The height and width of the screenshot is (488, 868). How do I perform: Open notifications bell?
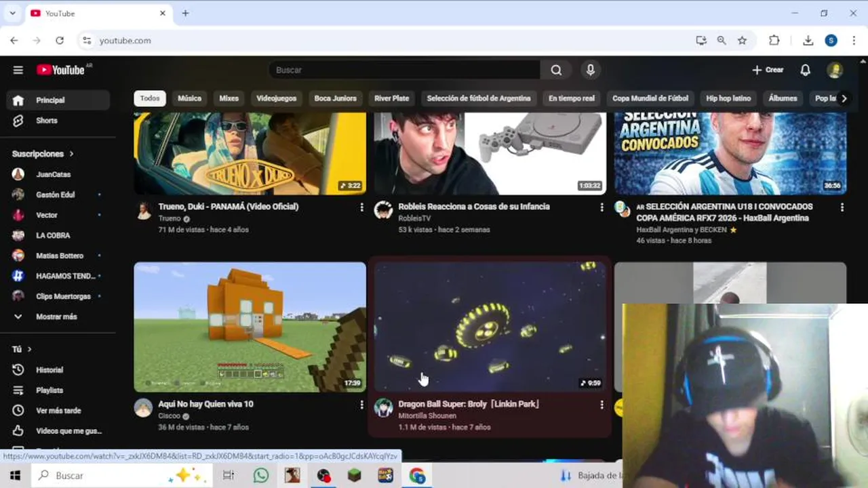click(806, 70)
